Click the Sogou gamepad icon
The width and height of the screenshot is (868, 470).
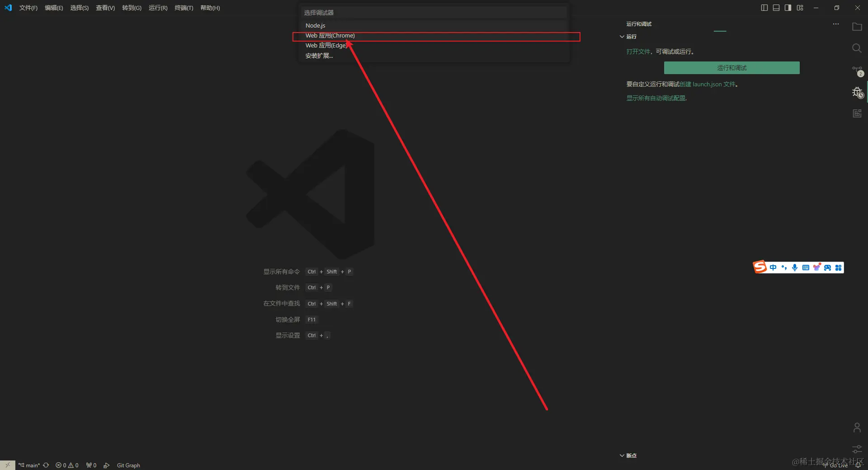click(827, 268)
